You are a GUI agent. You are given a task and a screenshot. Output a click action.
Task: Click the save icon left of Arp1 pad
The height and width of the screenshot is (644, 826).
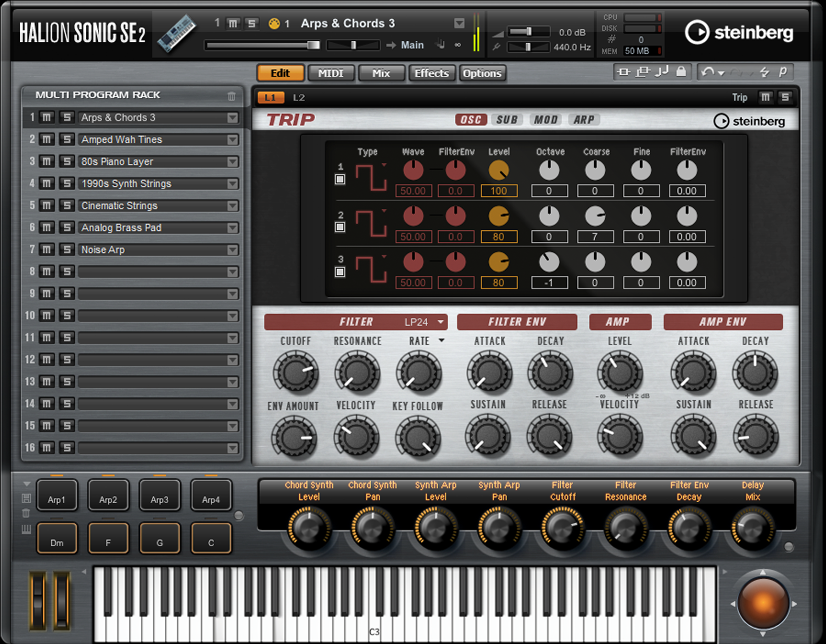[26, 499]
